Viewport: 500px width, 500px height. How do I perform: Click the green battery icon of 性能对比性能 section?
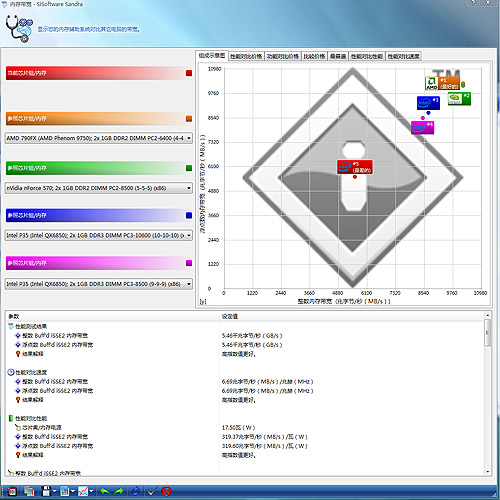point(11,418)
